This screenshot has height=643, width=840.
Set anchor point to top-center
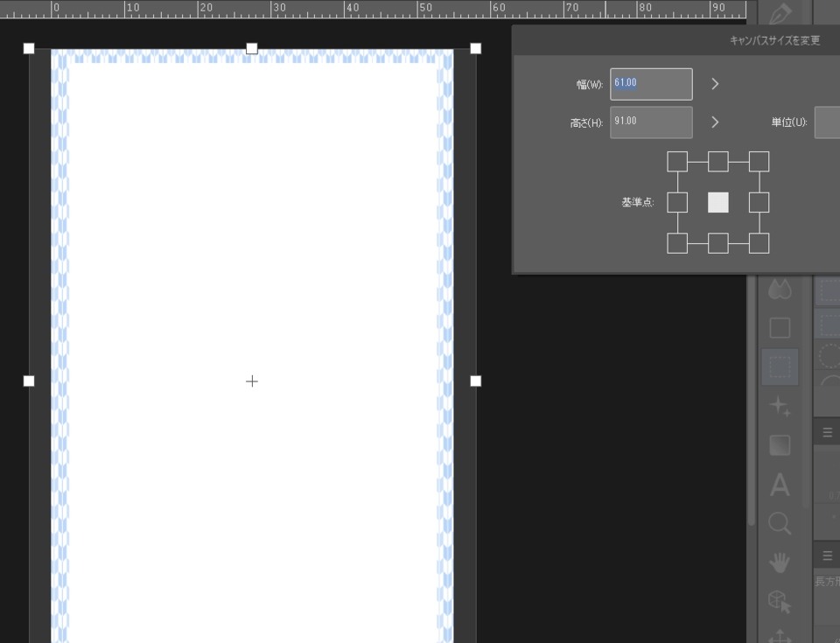[717, 162]
